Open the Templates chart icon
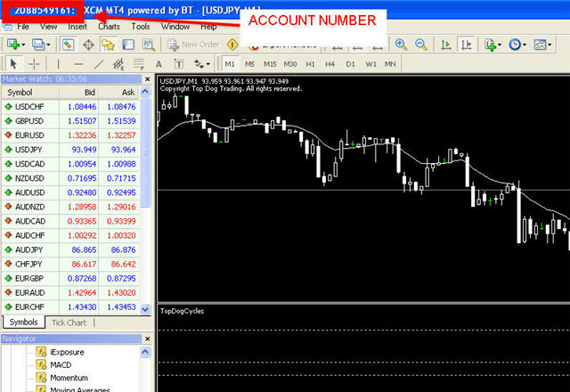Screen dimensions: 570x392 540,45
